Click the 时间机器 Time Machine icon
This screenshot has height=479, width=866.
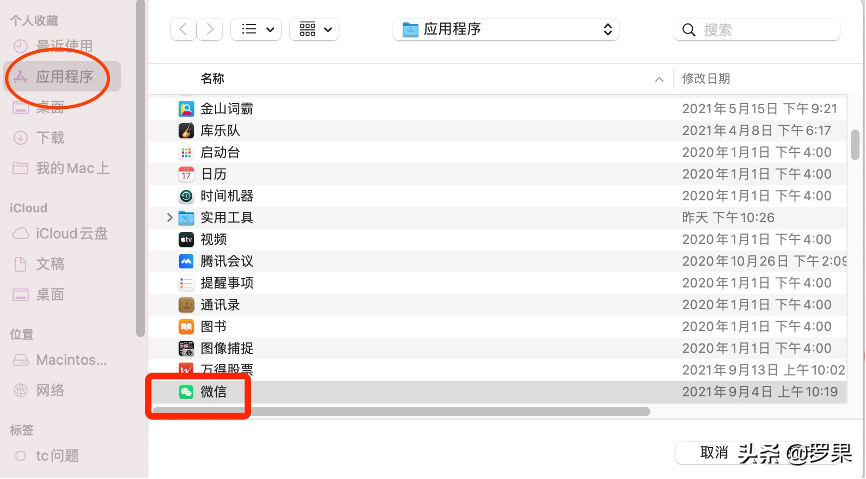[x=186, y=196]
